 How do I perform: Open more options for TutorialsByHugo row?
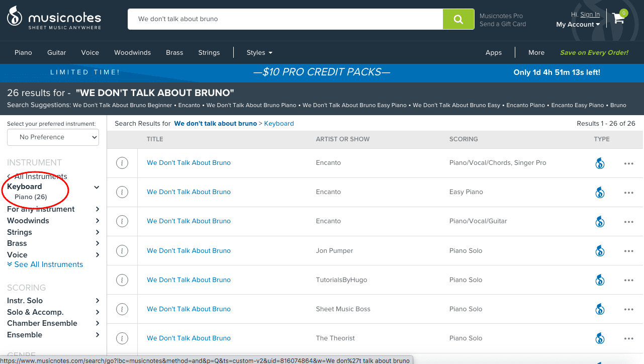[628, 281]
